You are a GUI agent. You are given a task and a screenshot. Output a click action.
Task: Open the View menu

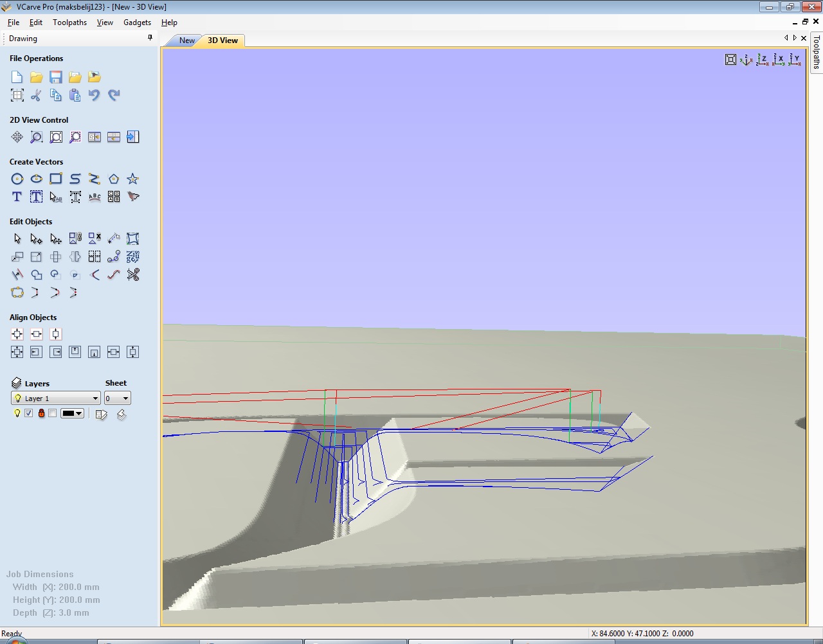click(x=105, y=22)
